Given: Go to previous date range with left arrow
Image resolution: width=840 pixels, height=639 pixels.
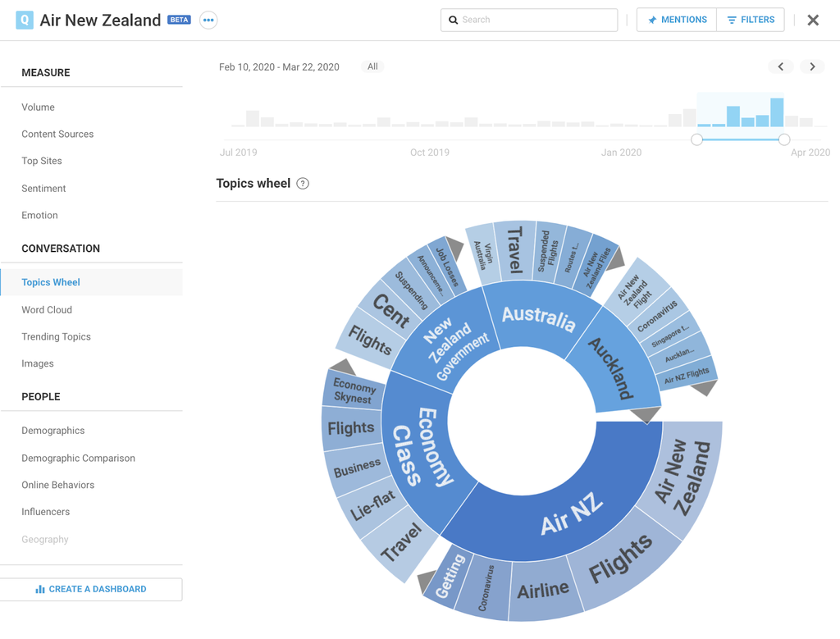Looking at the screenshot, I should [x=781, y=66].
